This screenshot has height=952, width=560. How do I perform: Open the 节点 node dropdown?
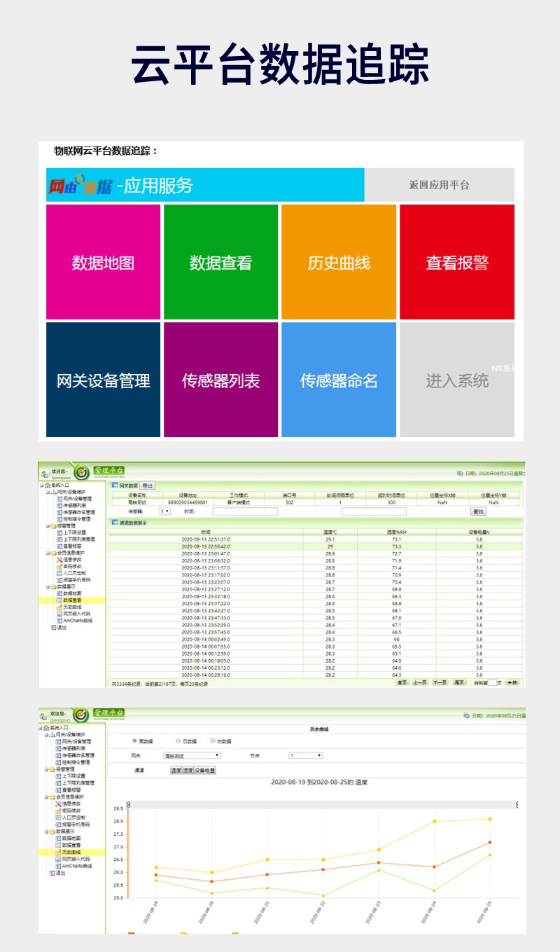(305, 755)
